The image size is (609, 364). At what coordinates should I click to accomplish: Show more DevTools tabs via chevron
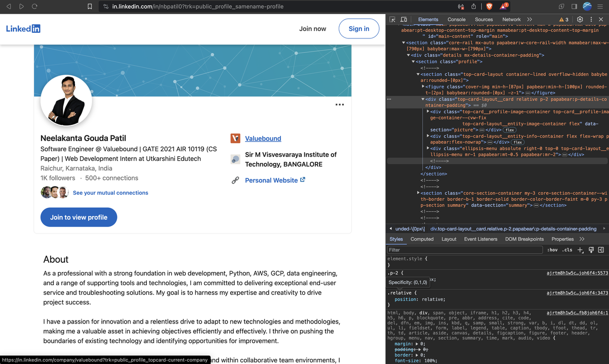click(x=530, y=19)
